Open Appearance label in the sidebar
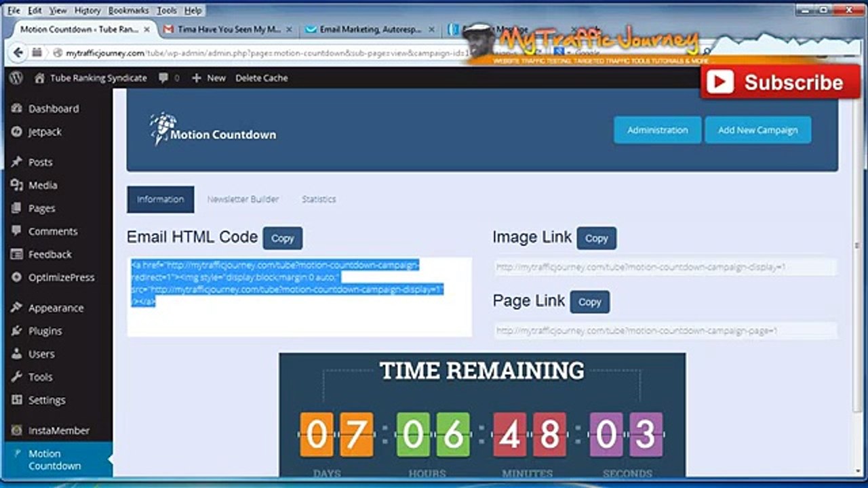Image resolution: width=868 pixels, height=488 pixels. click(x=56, y=308)
